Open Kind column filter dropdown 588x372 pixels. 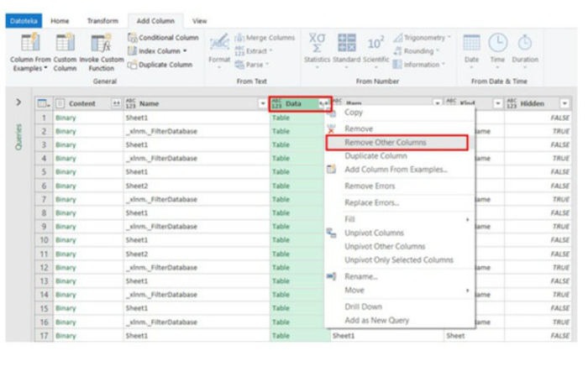point(498,104)
